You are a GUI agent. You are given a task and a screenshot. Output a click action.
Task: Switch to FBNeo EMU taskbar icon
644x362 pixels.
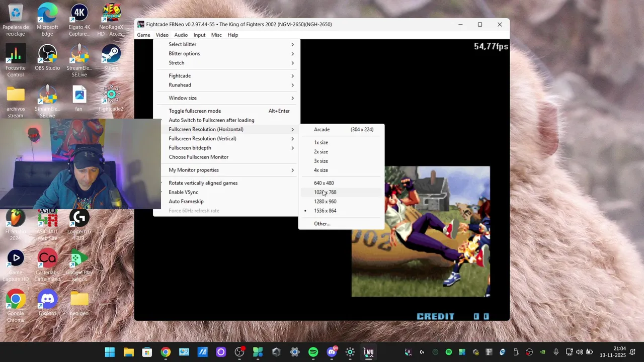coord(368,352)
